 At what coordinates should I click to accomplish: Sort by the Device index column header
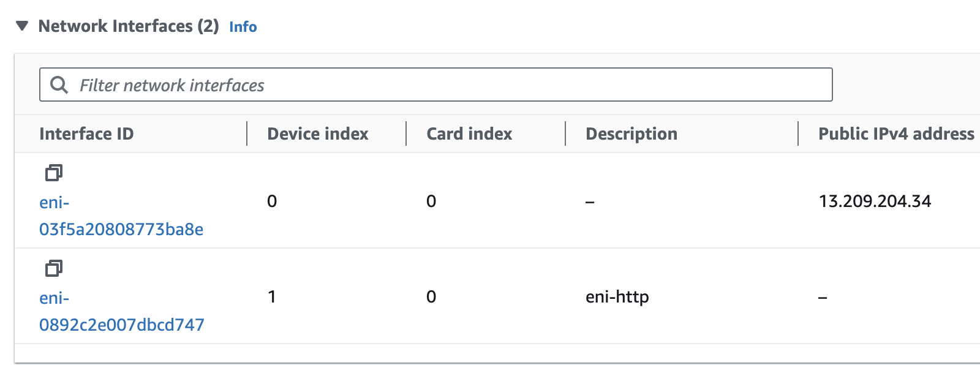(x=318, y=134)
